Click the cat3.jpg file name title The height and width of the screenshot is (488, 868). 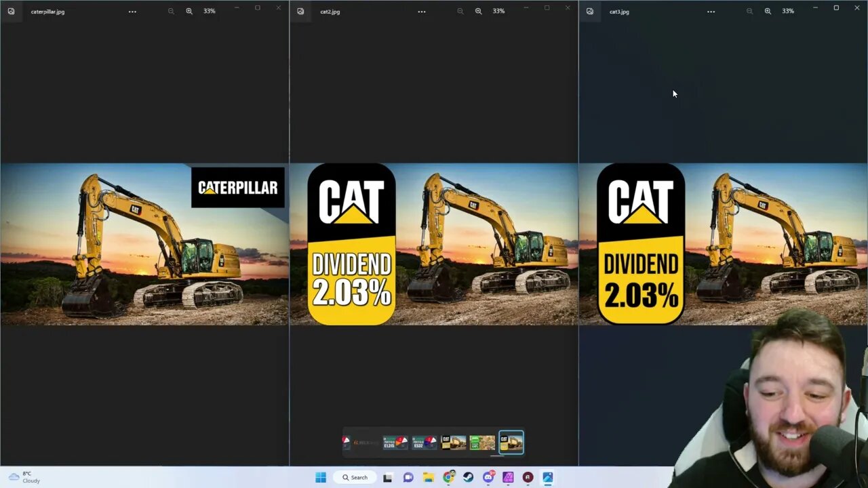[x=619, y=12]
